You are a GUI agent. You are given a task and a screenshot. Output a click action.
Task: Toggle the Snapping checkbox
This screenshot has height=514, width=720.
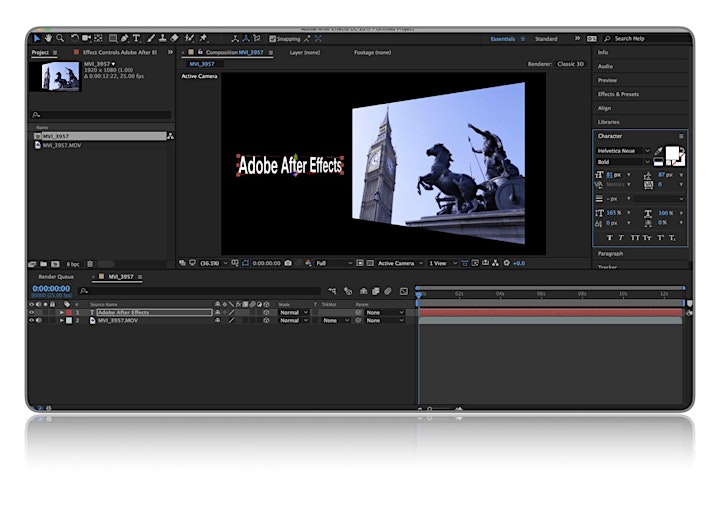tap(273, 39)
